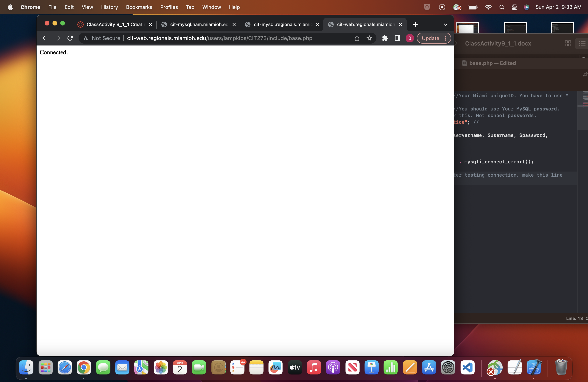Open Apple TV from the Dock
Viewport: 588px width, 382px height.
click(x=295, y=368)
